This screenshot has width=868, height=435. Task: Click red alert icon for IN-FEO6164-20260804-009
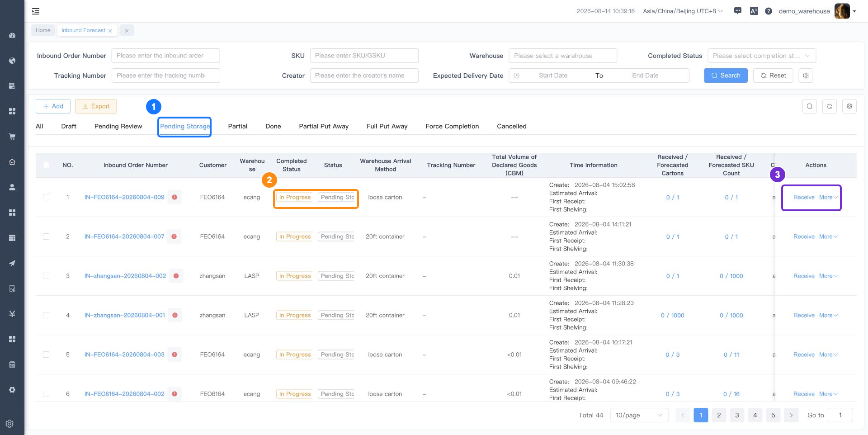[175, 197]
